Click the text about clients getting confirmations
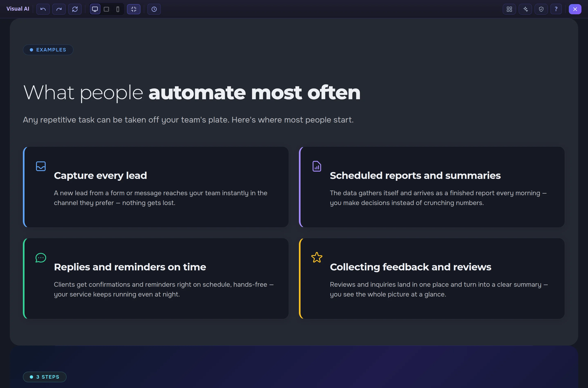 click(x=164, y=289)
